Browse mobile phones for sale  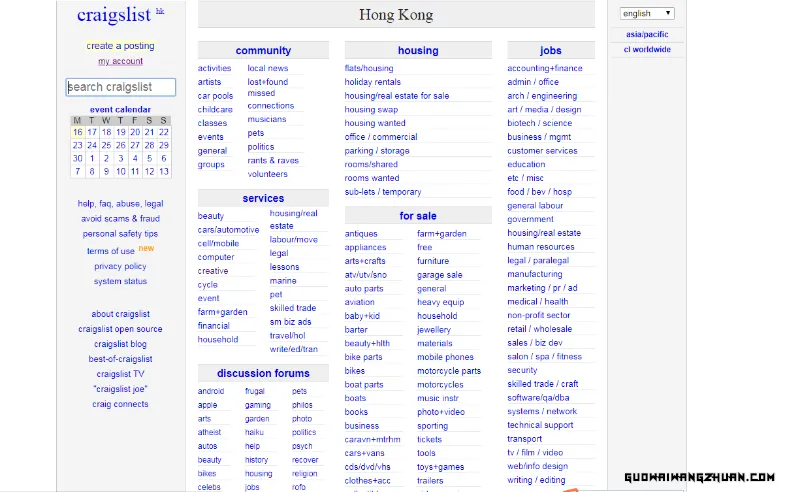[x=445, y=357]
